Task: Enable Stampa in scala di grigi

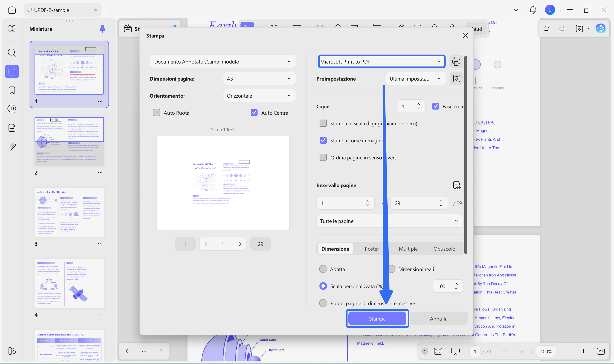Action: point(323,123)
